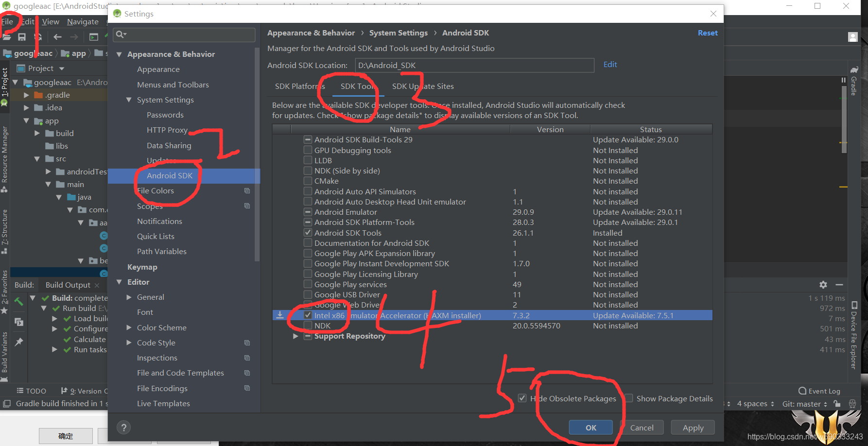868x446 pixels.
Task: Open the Resource Manager side tab
Action: (x=4, y=159)
